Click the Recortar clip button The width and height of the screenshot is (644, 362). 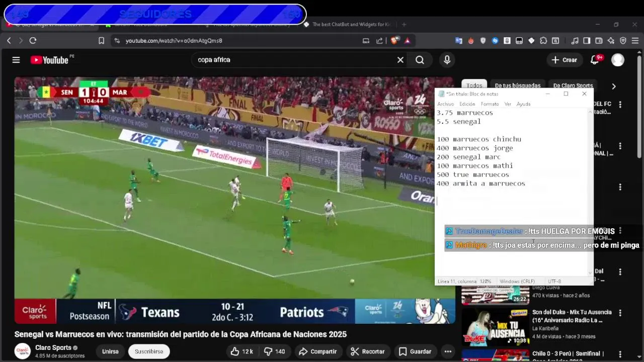click(368, 351)
